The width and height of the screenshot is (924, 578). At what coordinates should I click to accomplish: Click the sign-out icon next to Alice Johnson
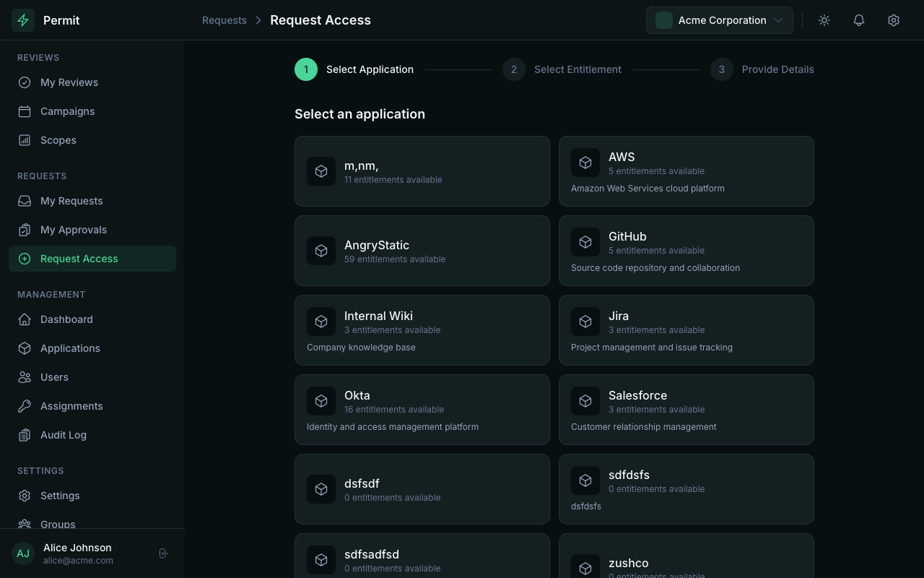(164, 553)
